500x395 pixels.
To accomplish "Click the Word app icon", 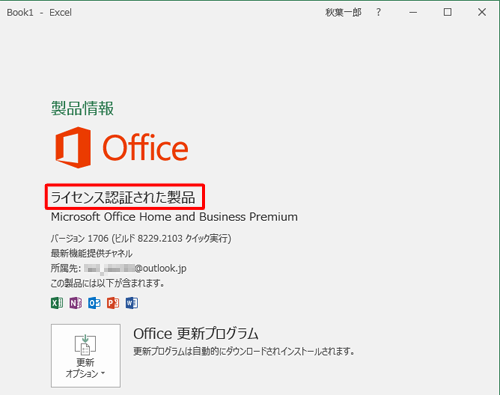I will pyautogui.click(x=132, y=303).
